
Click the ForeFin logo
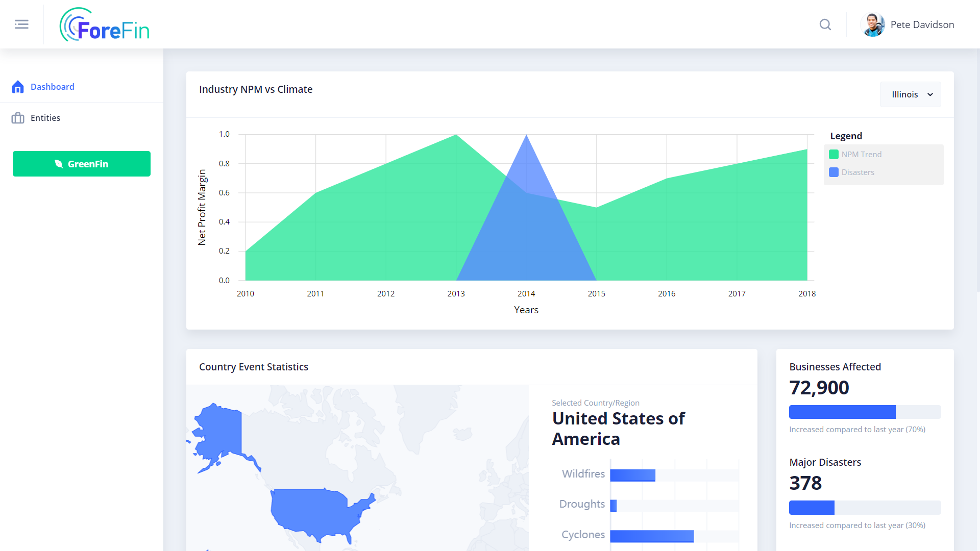tap(105, 24)
